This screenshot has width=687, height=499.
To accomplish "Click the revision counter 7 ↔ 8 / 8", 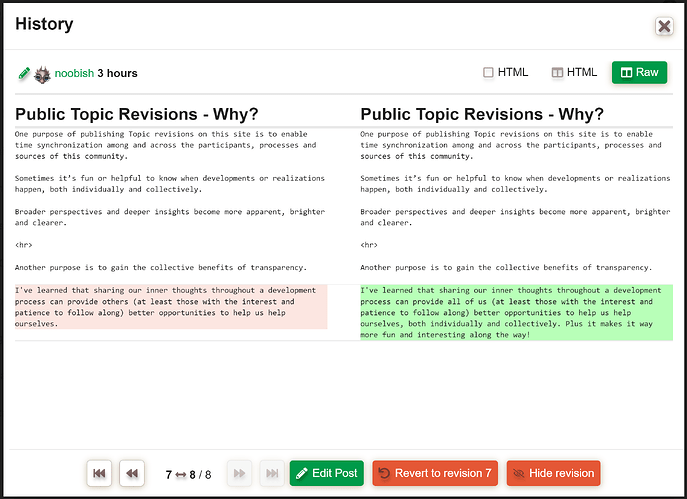I will [x=188, y=474].
